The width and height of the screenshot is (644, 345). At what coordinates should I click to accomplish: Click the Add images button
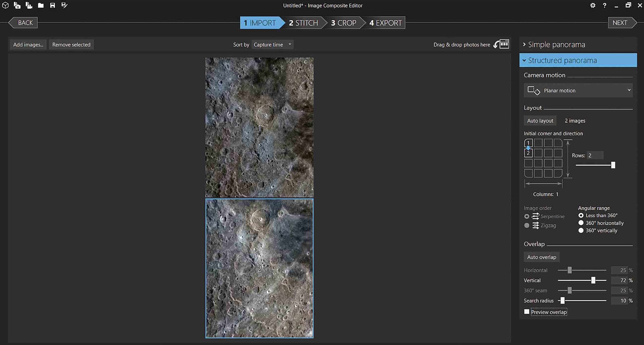click(28, 45)
